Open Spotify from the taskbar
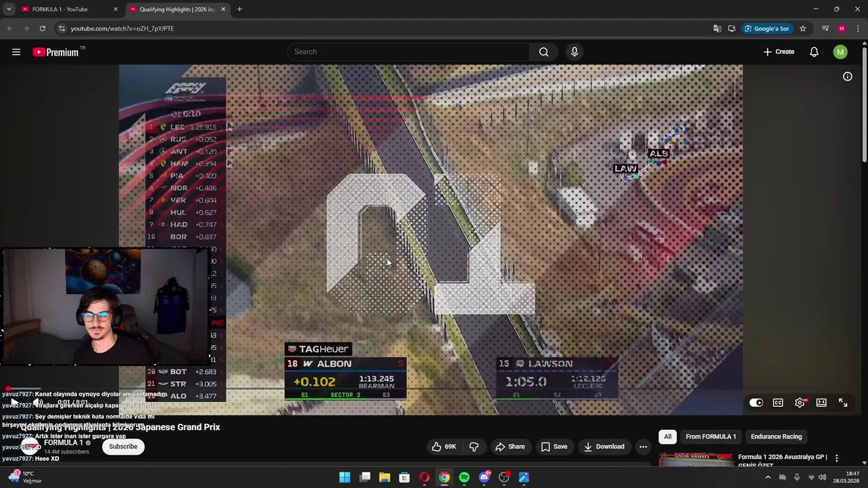Viewport: 868px width, 488px height. [464, 477]
